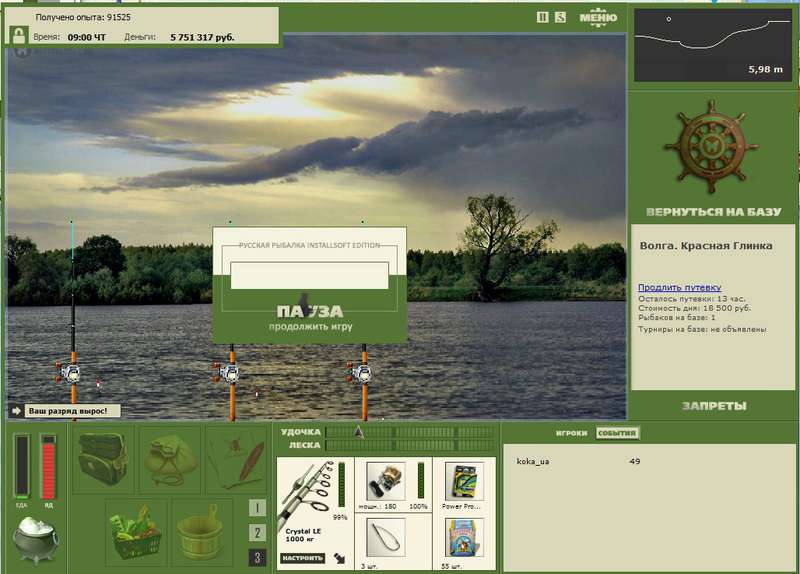The height and width of the screenshot is (574, 800).
Task: Click the ЯД red level bar
Action: (x=48, y=467)
